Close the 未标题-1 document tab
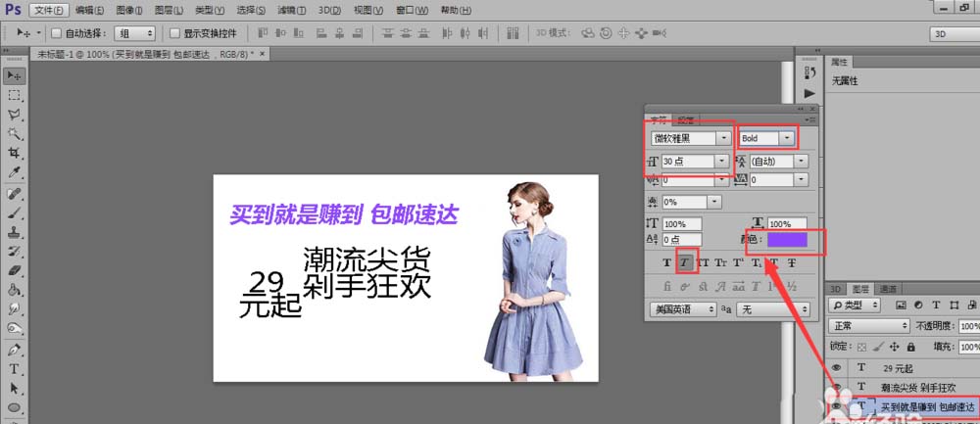 [x=263, y=54]
